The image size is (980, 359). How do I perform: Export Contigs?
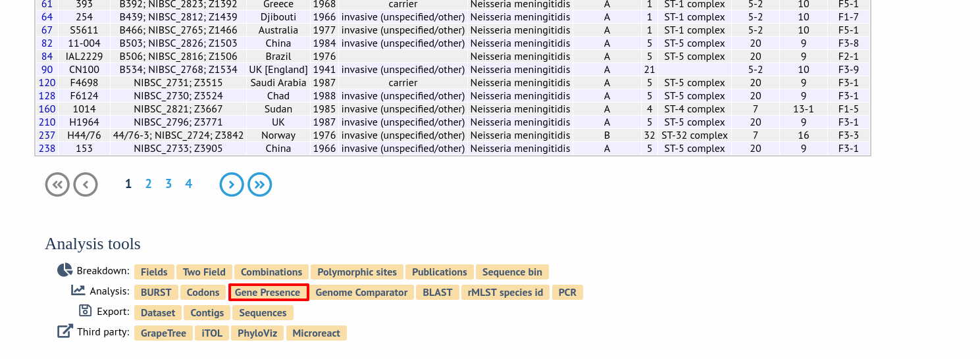point(207,313)
